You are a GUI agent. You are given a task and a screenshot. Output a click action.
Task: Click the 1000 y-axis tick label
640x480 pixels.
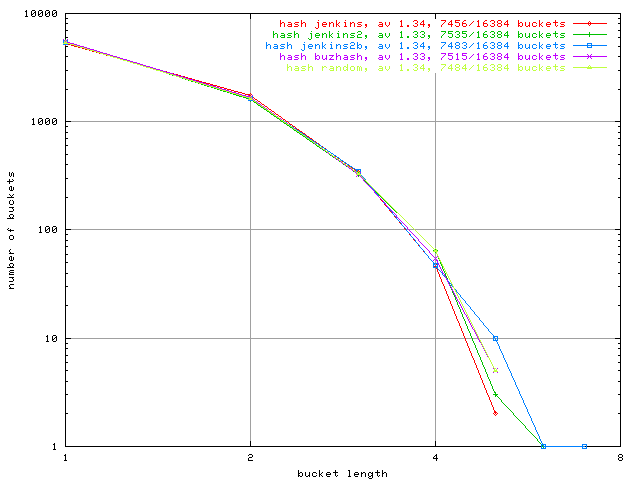click(44, 122)
